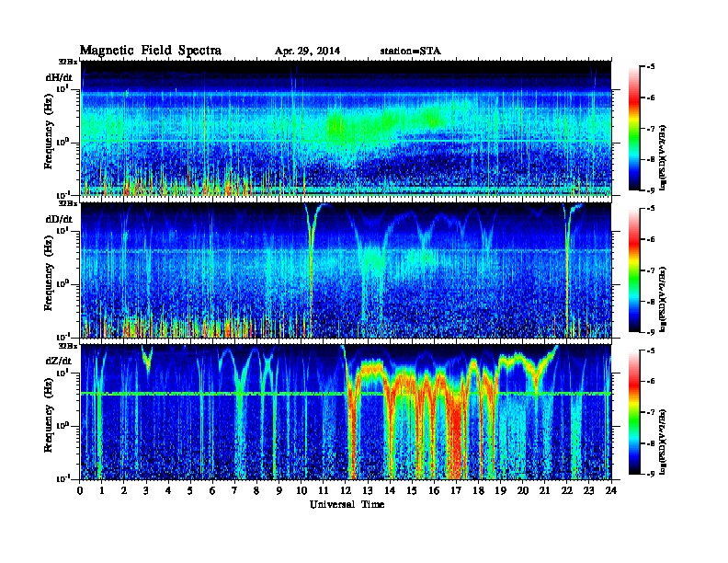Click inside the dD/dt spectrogram plot

click(x=346, y=270)
